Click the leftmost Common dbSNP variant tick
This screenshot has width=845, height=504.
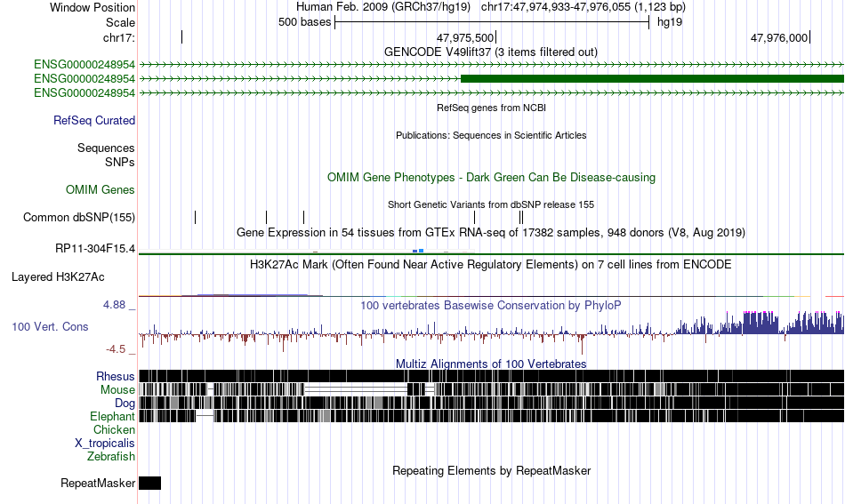click(x=195, y=218)
